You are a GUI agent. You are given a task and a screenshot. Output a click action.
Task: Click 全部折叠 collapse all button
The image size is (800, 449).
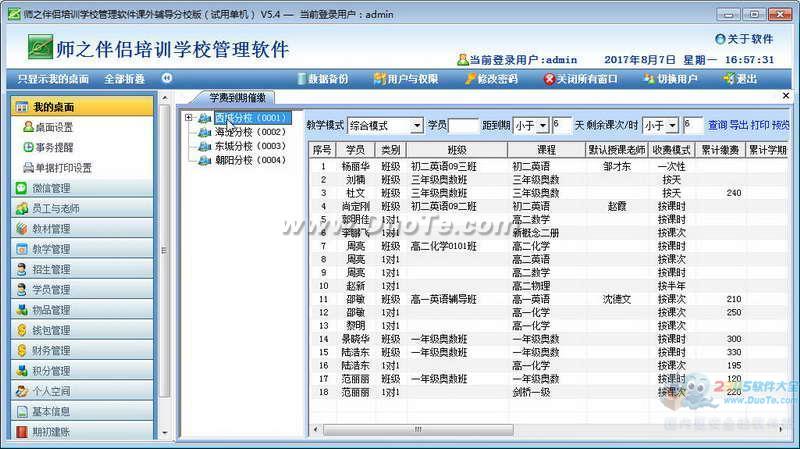click(124, 79)
